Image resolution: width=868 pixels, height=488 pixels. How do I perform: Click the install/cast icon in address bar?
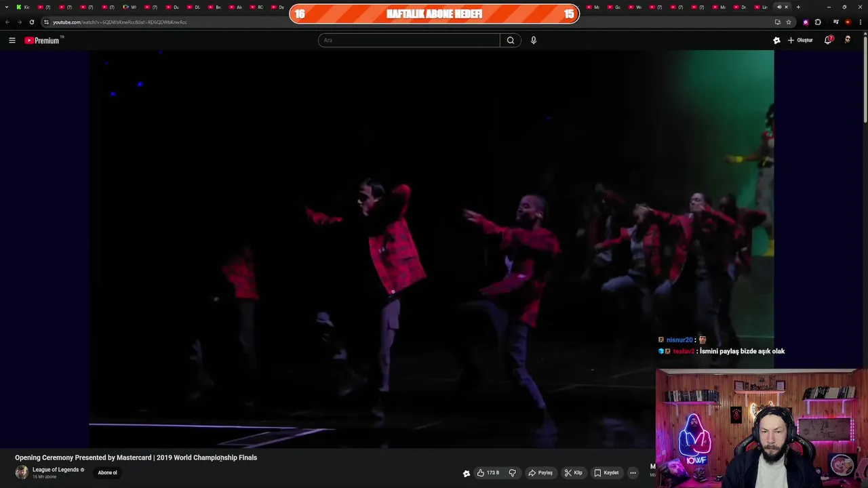(777, 22)
